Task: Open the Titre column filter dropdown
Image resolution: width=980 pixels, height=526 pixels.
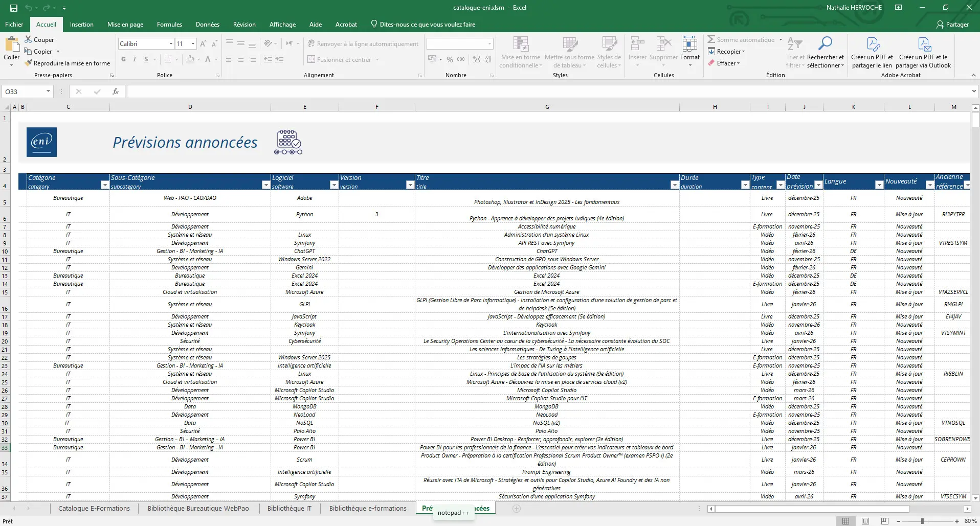Action: click(x=674, y=186)
